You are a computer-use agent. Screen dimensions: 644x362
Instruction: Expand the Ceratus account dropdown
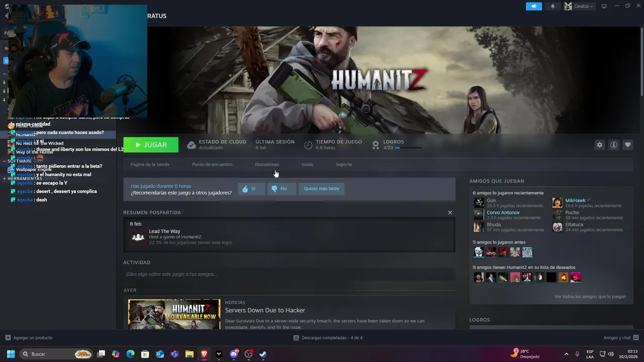coord(579,6)
